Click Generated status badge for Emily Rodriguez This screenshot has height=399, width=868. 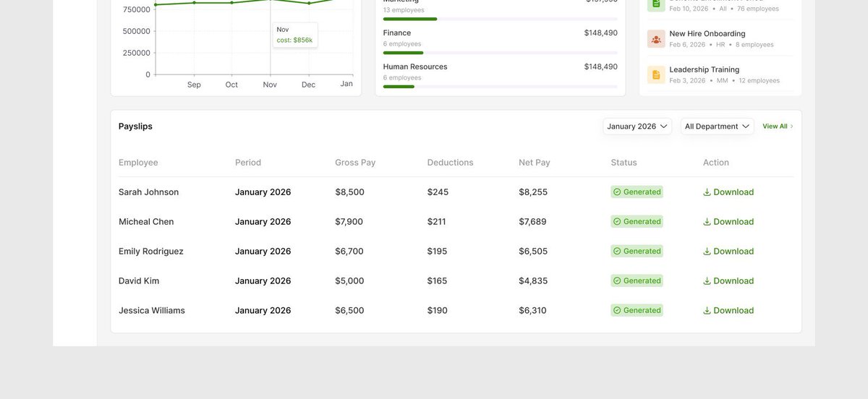[x=637, y=252]
